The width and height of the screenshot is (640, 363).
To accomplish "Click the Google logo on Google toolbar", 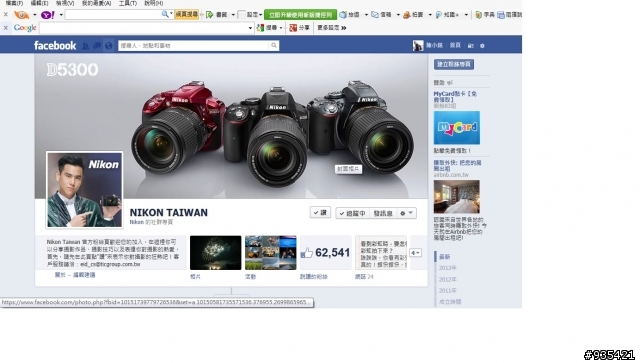I will tap(25, 28).
